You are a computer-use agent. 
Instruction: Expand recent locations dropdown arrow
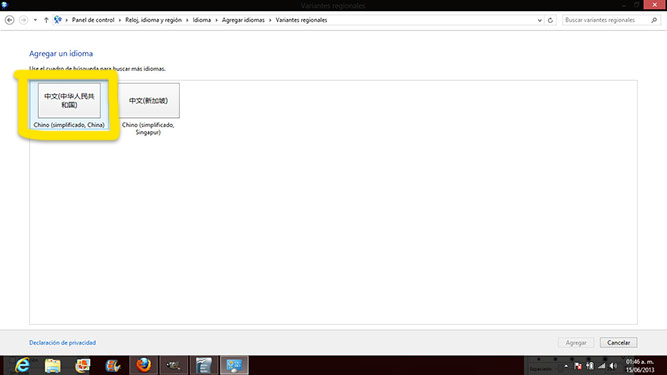coord(35,20)
